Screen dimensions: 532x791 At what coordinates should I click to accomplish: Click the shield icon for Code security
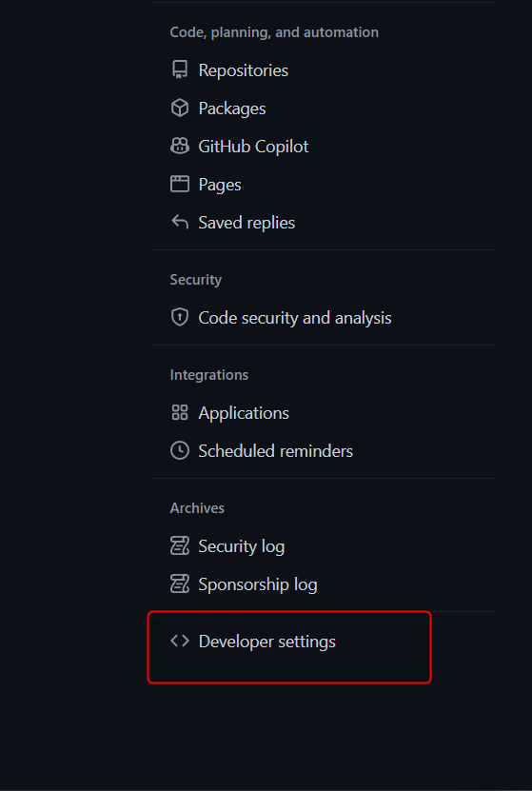tap(180, 317)
